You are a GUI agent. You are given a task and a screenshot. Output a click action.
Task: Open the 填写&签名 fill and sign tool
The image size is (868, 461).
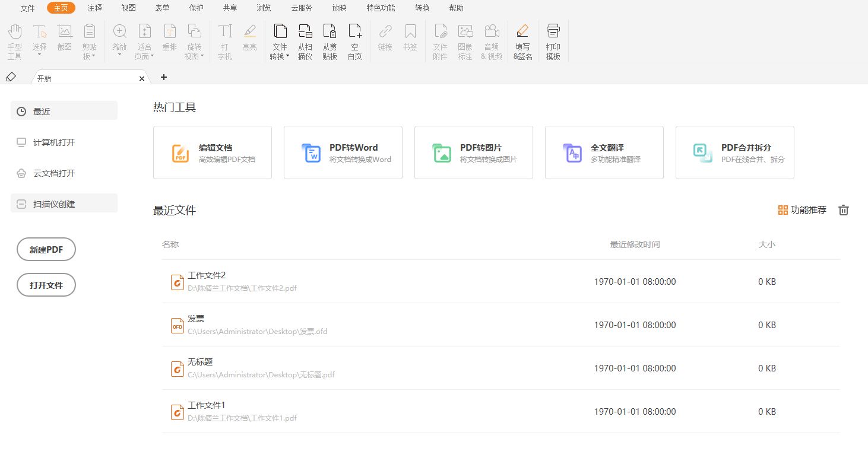(x=522, y=40)
